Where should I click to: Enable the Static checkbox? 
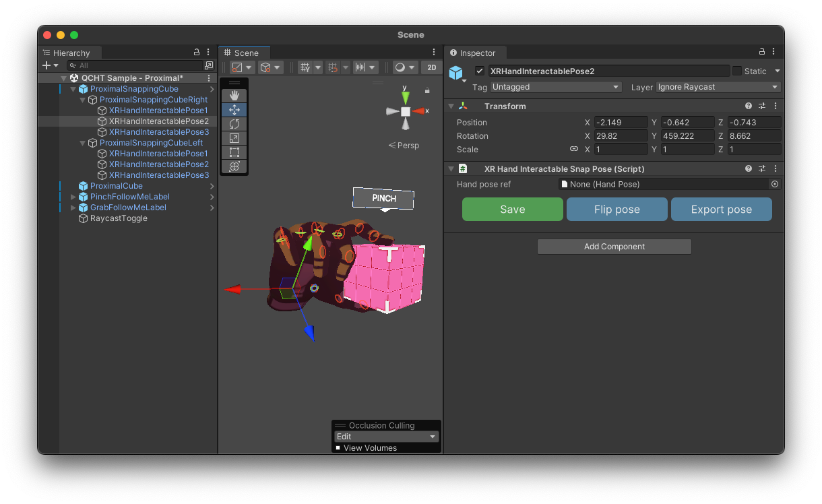click(737, 71)
